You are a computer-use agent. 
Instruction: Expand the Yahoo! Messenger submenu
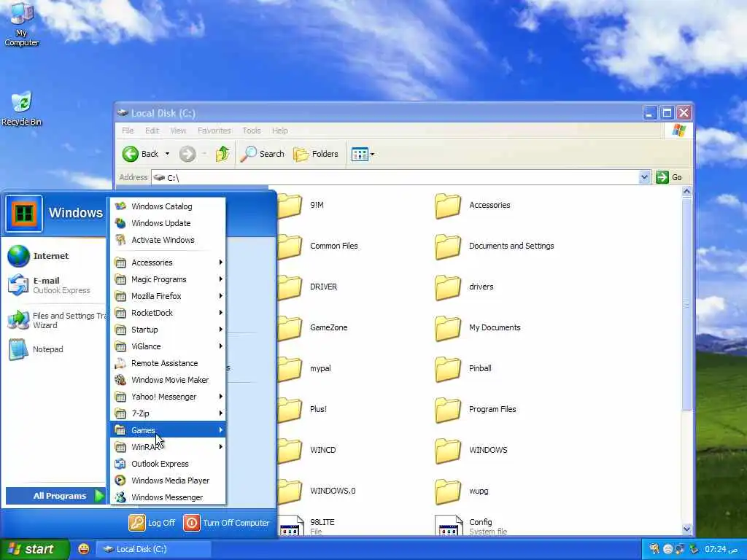(167, 396)
